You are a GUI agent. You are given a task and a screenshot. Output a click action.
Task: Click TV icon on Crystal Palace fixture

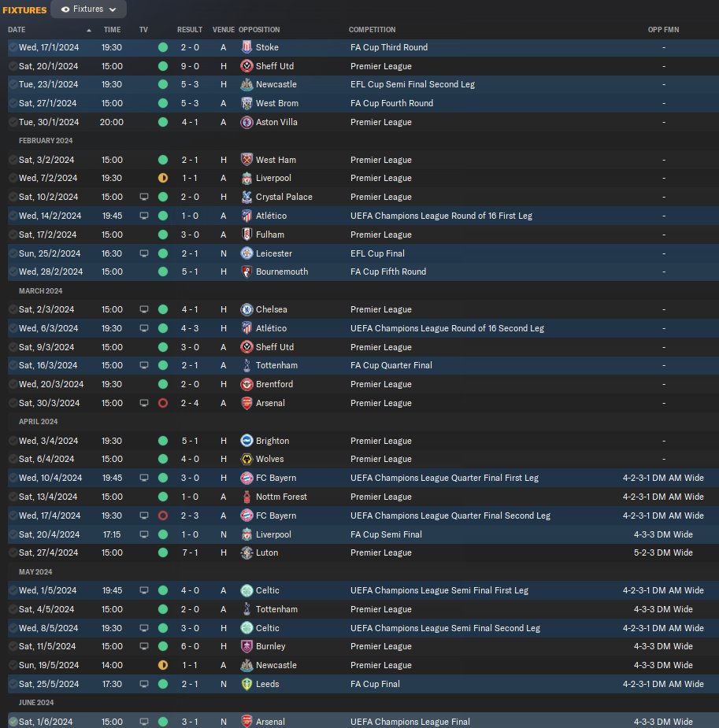pos(144,197)
